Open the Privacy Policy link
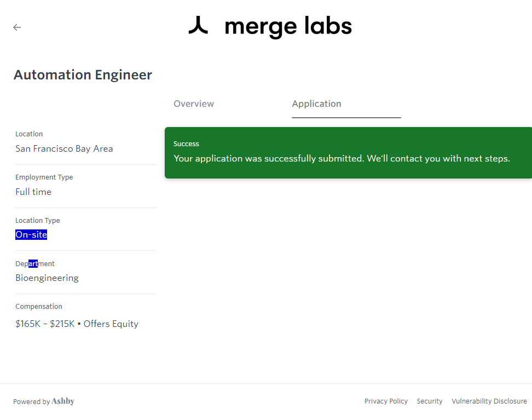Viewport: 532px width, 420px height. click(386, 401)
